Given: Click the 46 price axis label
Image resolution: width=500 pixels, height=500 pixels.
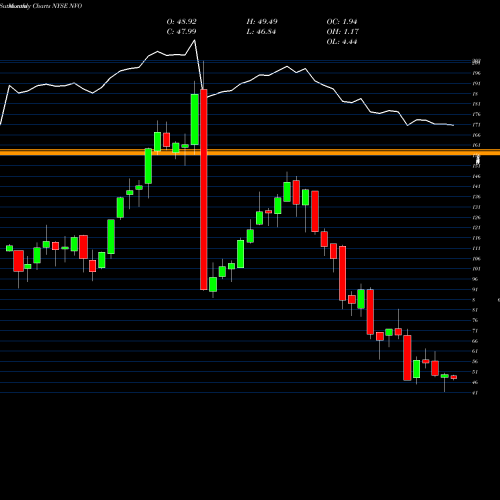Looking at the screenshot, I should 475,382.
